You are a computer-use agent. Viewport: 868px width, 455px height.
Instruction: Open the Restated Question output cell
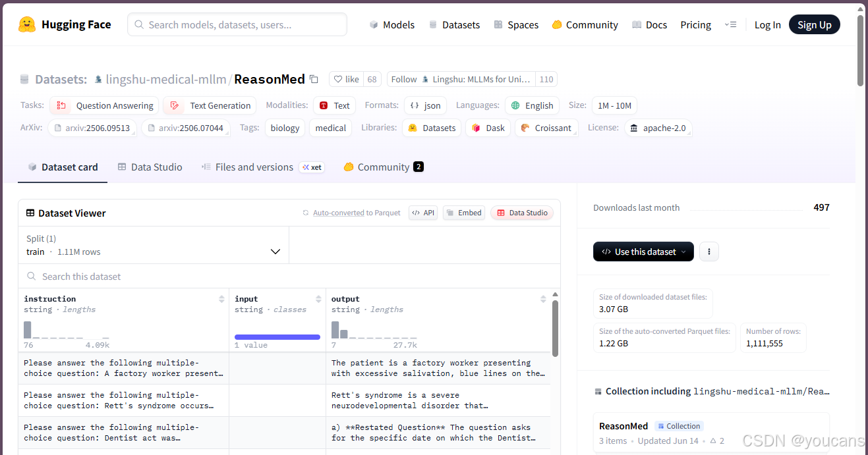coord(438,433)
